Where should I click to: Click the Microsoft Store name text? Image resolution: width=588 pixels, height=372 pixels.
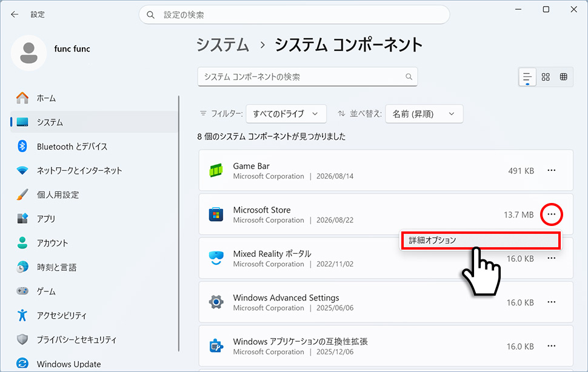coord(262,210)
